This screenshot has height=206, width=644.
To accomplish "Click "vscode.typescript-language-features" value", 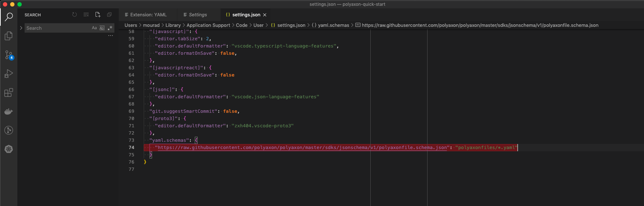I will (x=284, y=46).
